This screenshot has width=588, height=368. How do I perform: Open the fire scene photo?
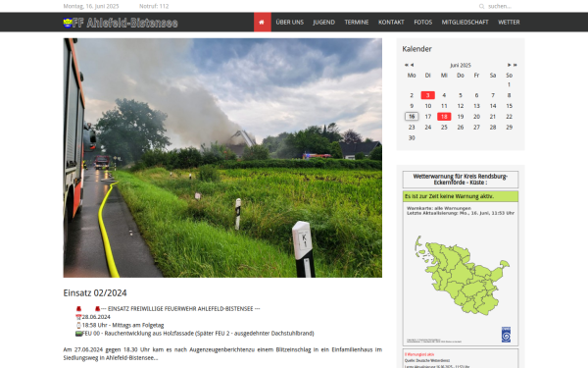coord(222,158)
